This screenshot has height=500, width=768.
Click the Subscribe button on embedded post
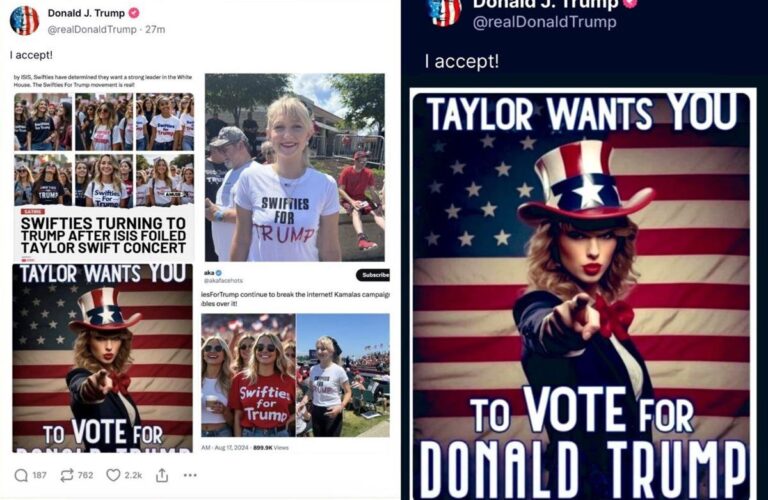(373, 275)
